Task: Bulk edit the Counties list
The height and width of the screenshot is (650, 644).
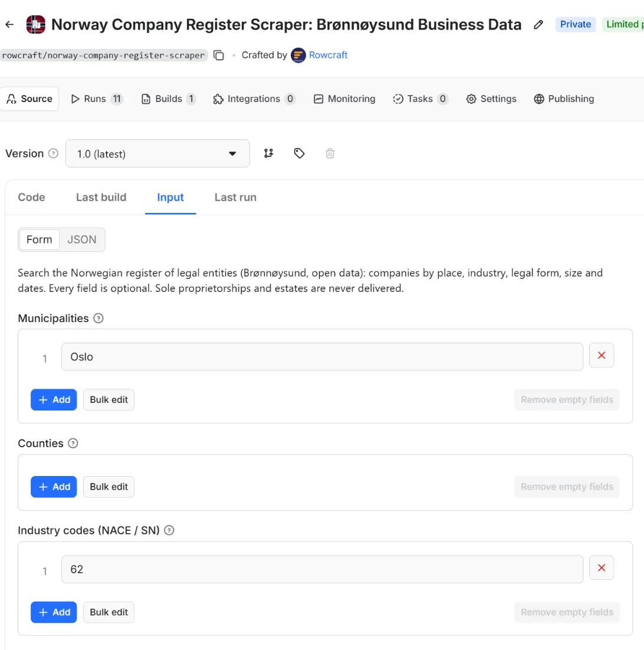Action: coord(109,487)
